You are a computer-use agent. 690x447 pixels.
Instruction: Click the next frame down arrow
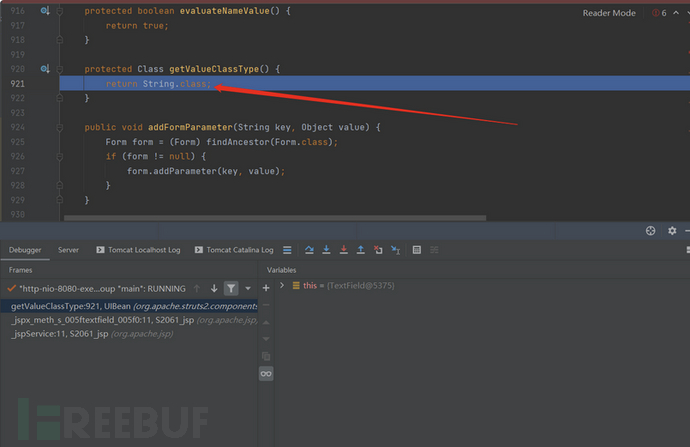click(x=214, y=289)
